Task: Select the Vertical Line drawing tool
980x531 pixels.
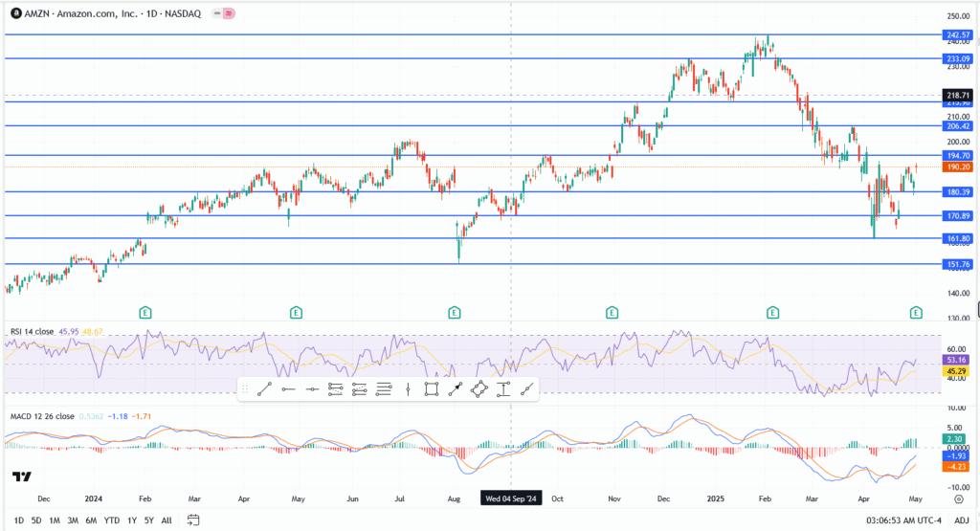Action: pyautogui.click(x=408, y=388)
